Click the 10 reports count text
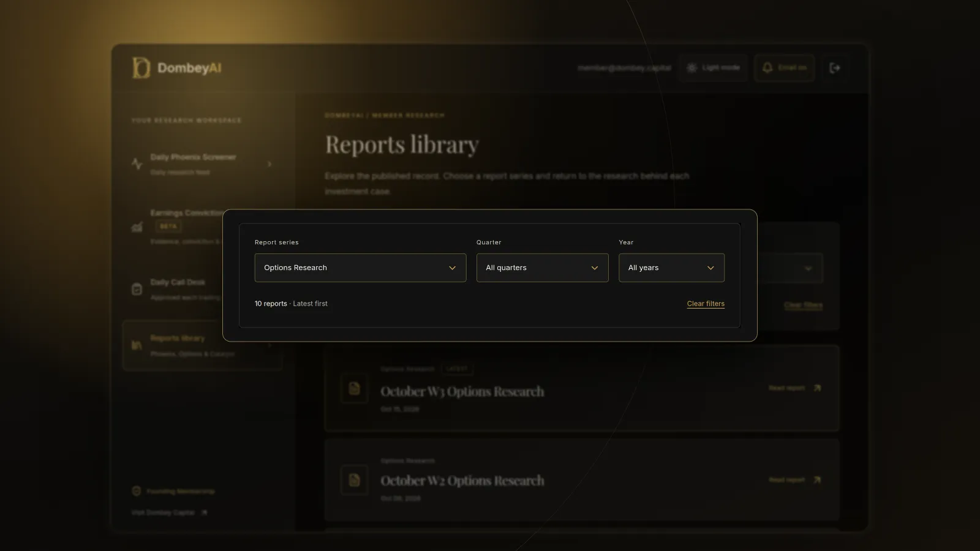The width and height of the screenshot is (980, 551). 271,304
